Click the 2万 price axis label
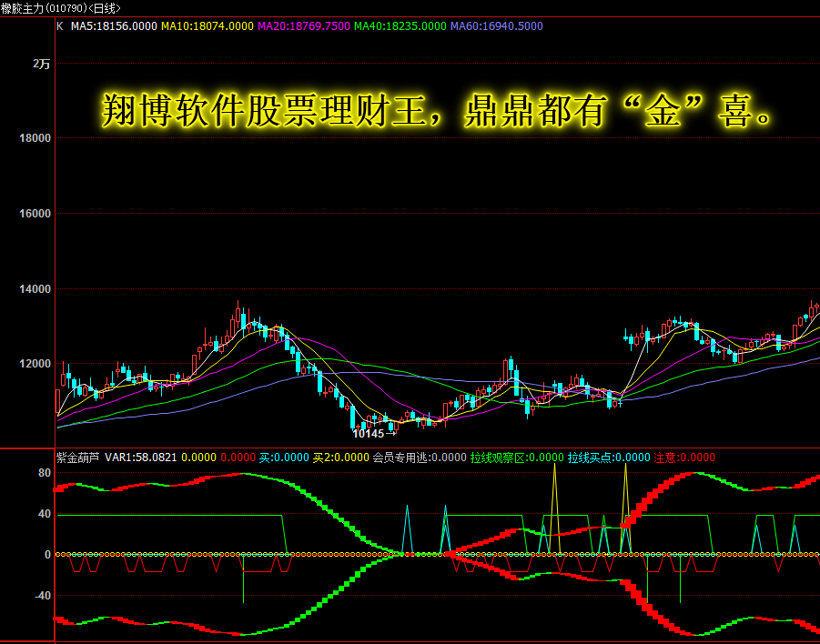820x644 pixels. 41,64
